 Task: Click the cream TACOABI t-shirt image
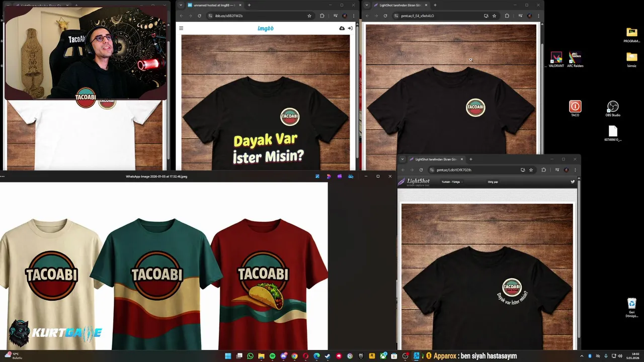(x=50, y=284)
